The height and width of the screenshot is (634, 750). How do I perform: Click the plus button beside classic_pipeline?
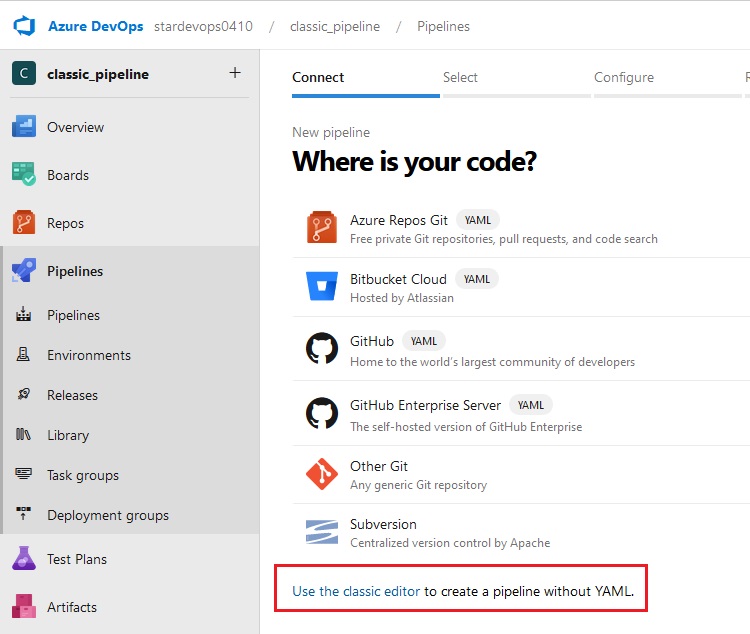(x=235, y=73)
